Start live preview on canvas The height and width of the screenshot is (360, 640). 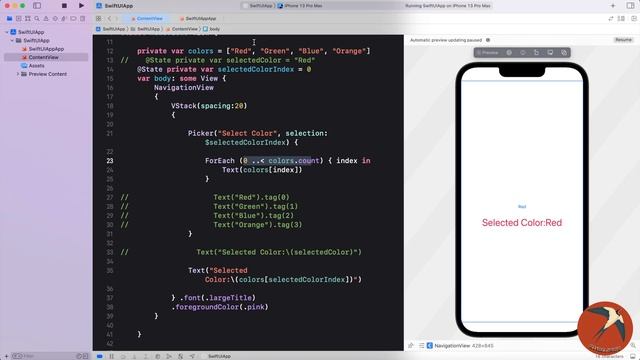point(509,53)
